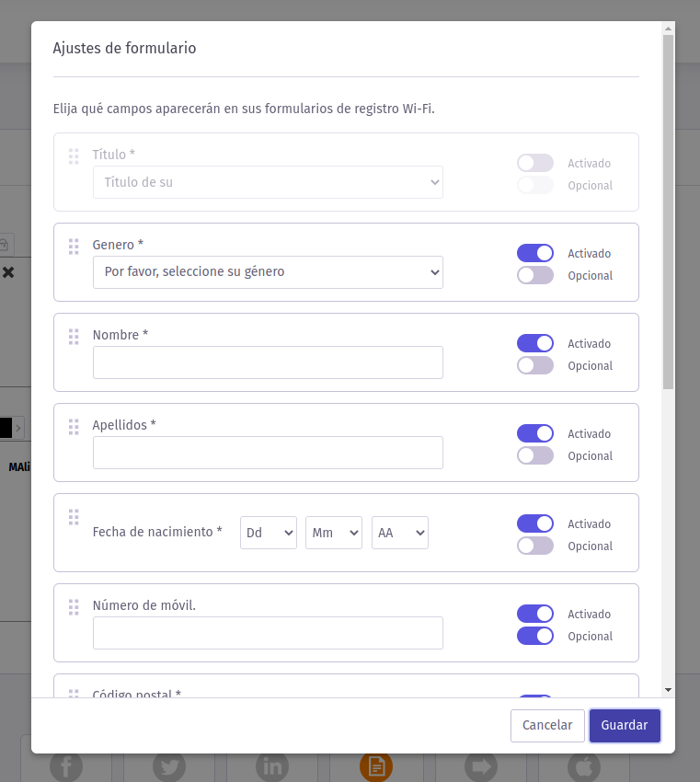Open the AA year dropdown
The image size is (700, 782).
(400, 533)
